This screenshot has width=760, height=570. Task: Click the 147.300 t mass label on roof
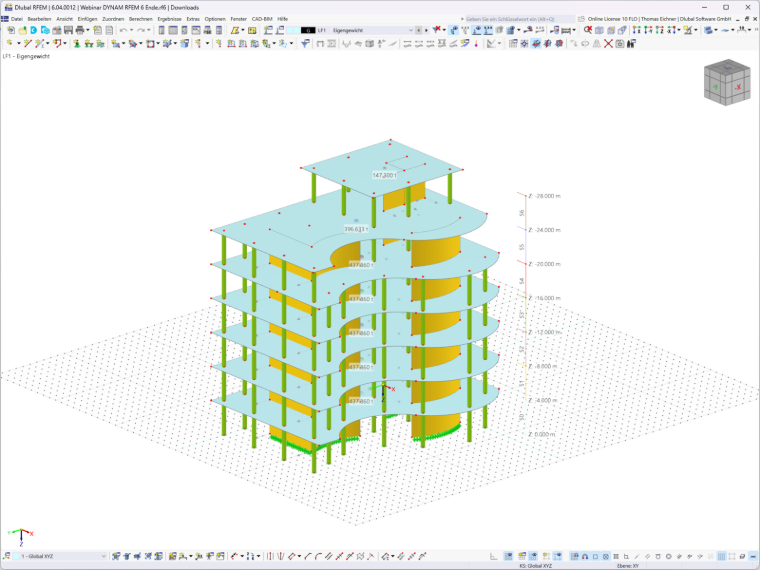coord(384,175)
